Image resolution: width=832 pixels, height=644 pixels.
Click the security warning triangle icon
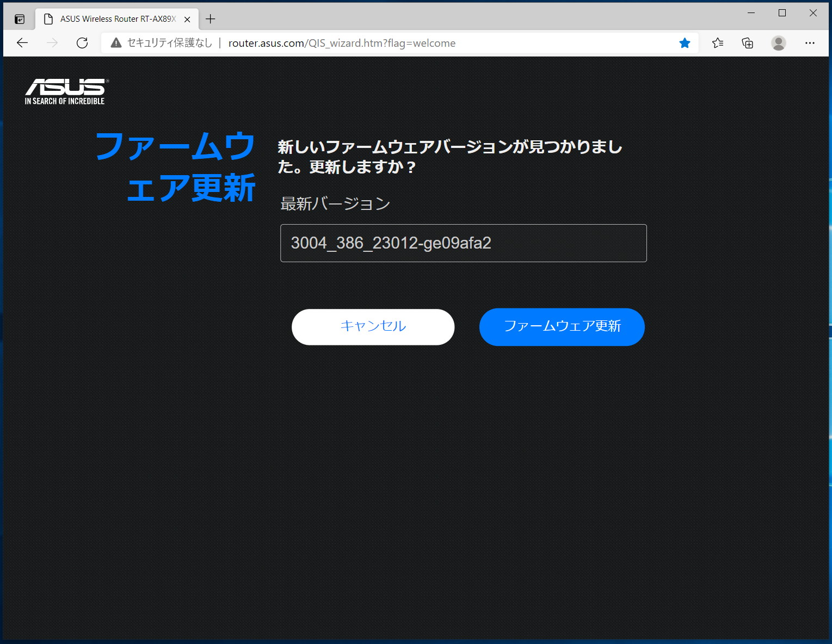116,43
